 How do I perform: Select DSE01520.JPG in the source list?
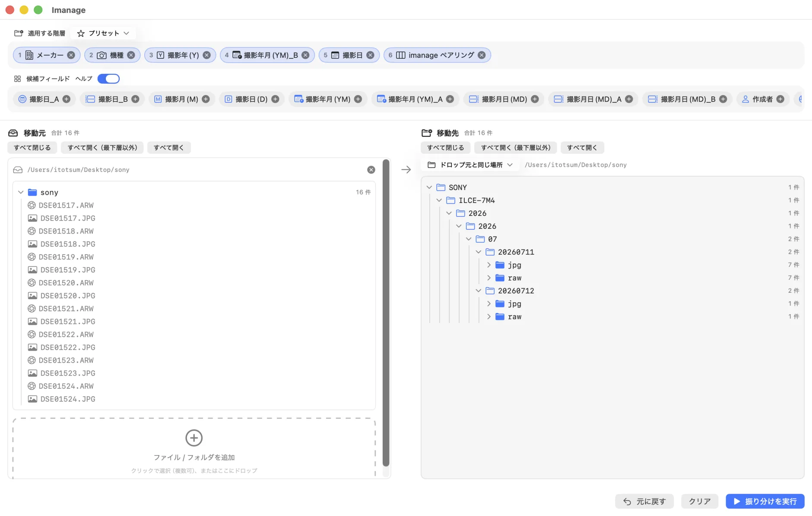(x=67, y=296)
